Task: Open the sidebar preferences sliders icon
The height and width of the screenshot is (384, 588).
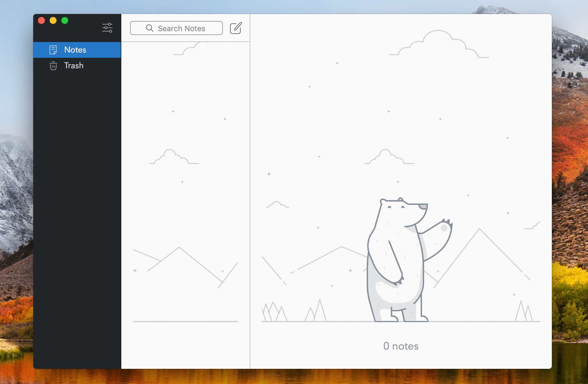Action: point(107,28)
